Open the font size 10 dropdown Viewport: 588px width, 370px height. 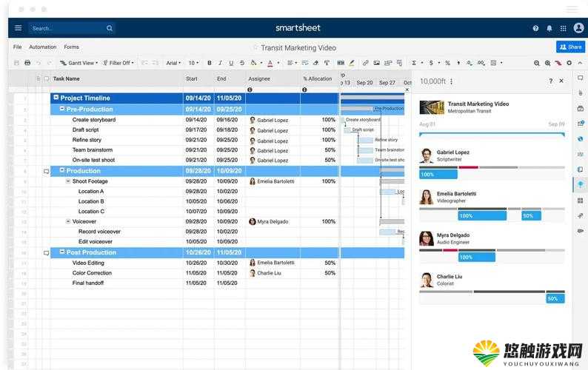pyautogui.click(x=193, y=63)
